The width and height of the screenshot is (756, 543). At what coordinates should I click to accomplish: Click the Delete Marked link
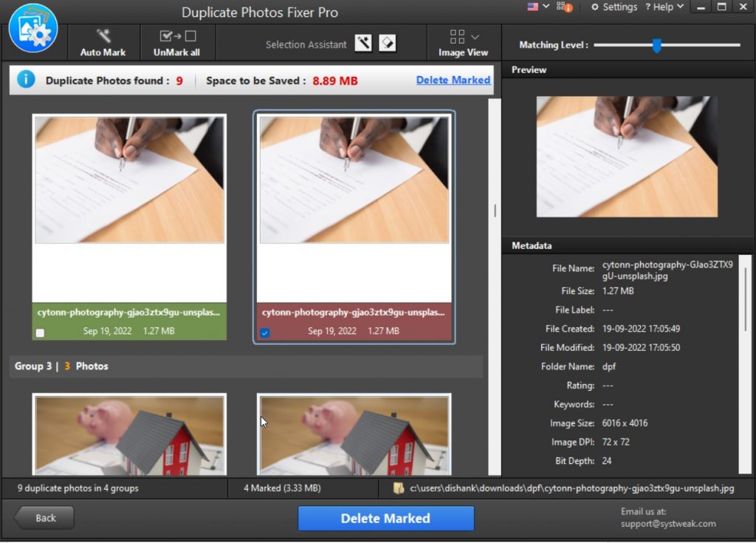tap(453, 80)
